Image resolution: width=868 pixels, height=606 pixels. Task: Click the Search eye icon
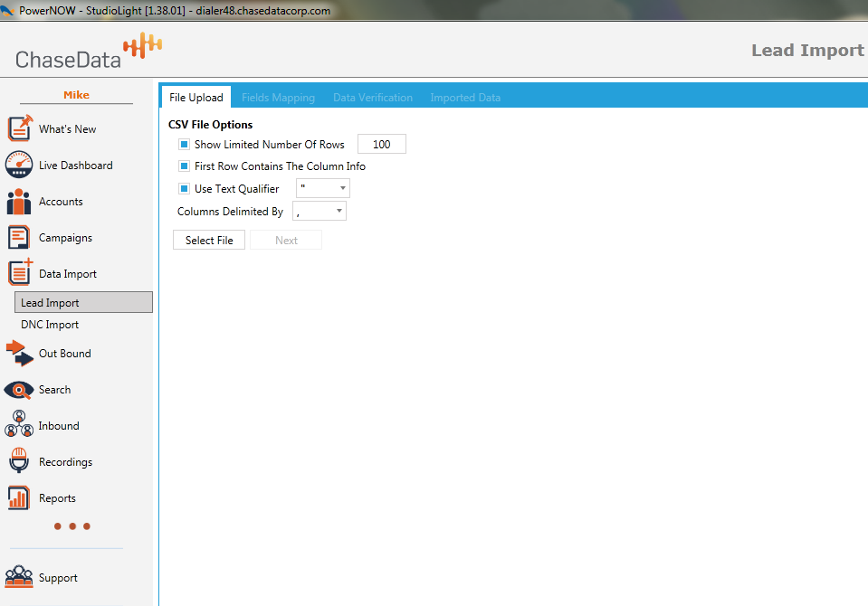20,389
